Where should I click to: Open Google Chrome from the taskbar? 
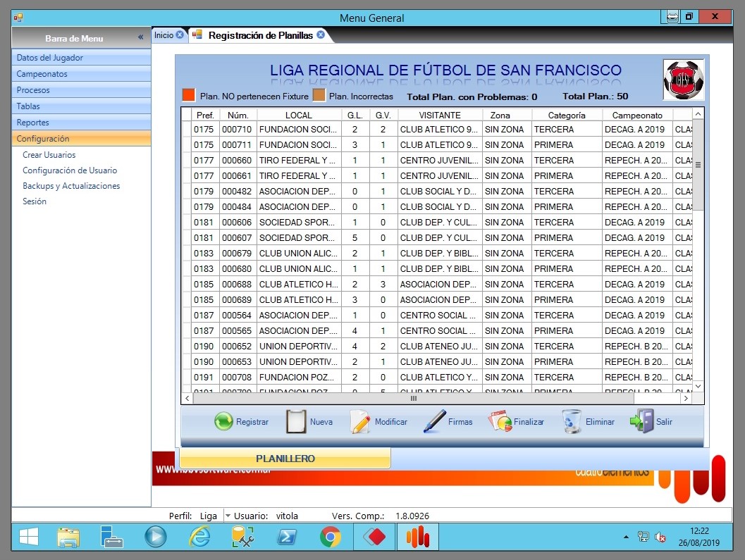[330, 537]
